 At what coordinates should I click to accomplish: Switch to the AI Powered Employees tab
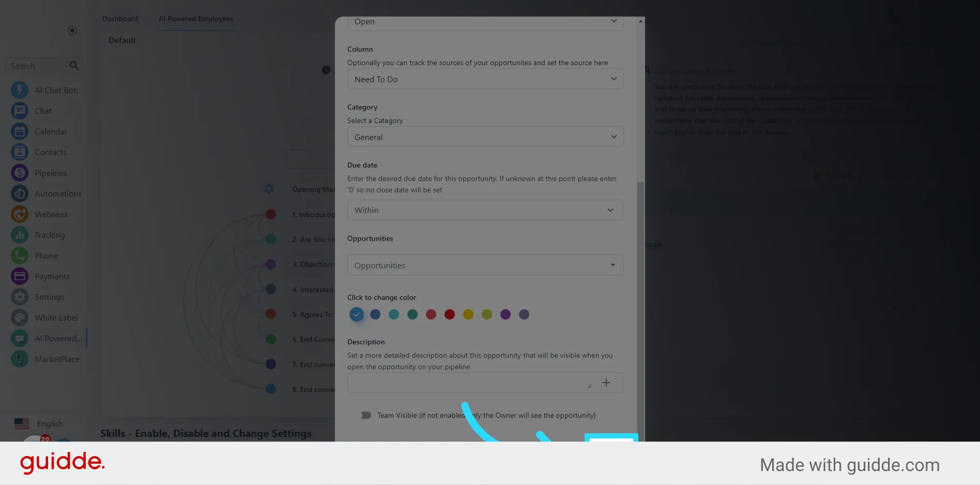pos(196,19)
